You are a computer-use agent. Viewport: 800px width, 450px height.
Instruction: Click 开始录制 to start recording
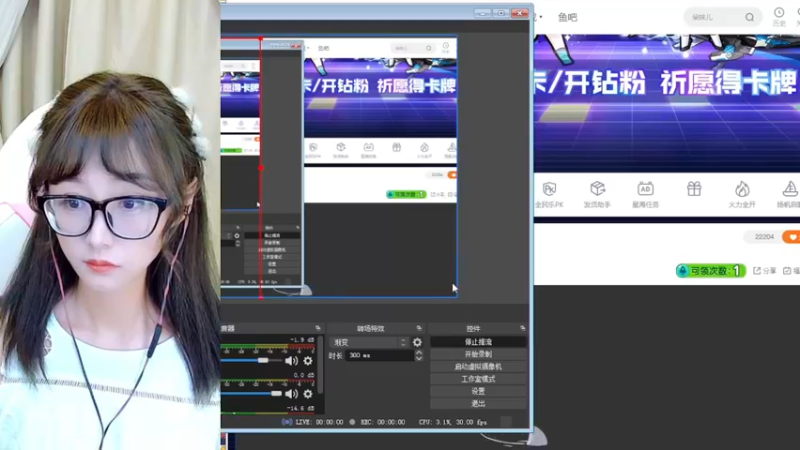coord(478,354)
